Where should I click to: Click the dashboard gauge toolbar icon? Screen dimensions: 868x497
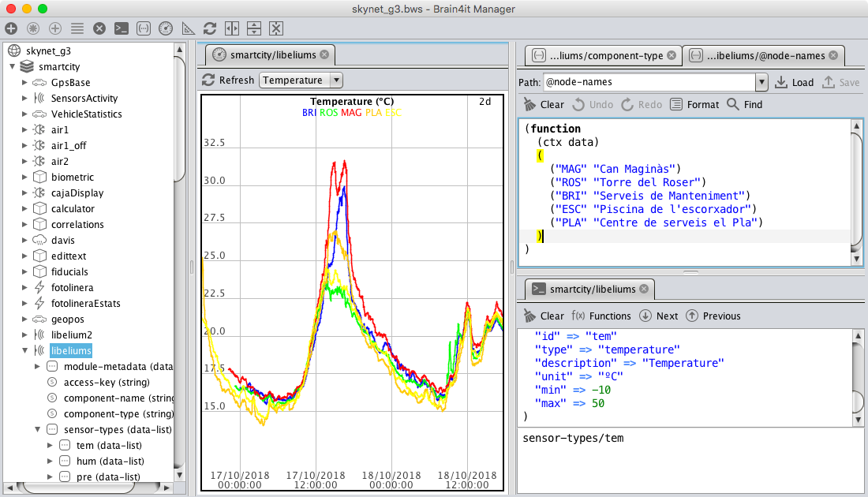pyautogui.click(x=166, y=28)
